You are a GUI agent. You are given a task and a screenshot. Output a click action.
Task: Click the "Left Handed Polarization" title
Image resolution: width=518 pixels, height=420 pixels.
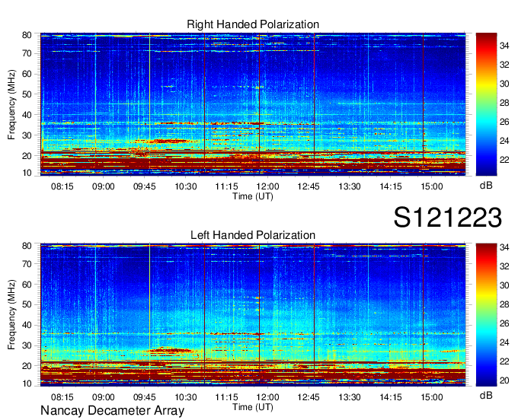[x=253, y=235]
